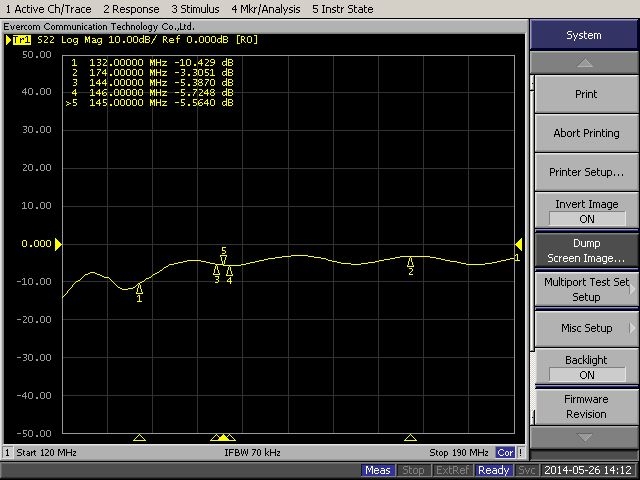Click the Meas status indicator

coord(378,470)
